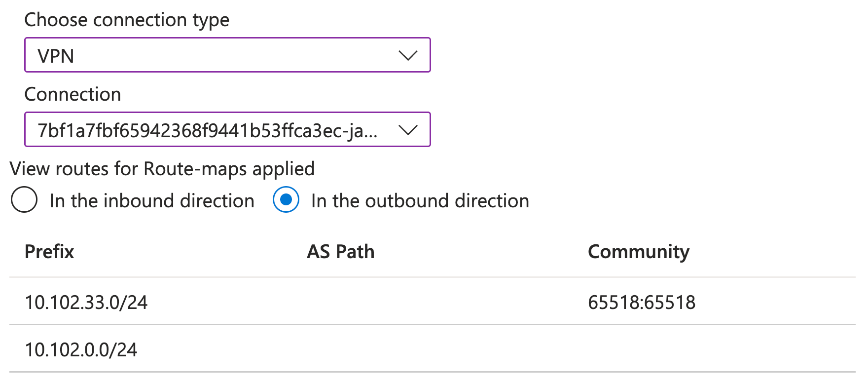
Task: Open the 7bf1a7fbf... connection combo box
Action: 227,129
